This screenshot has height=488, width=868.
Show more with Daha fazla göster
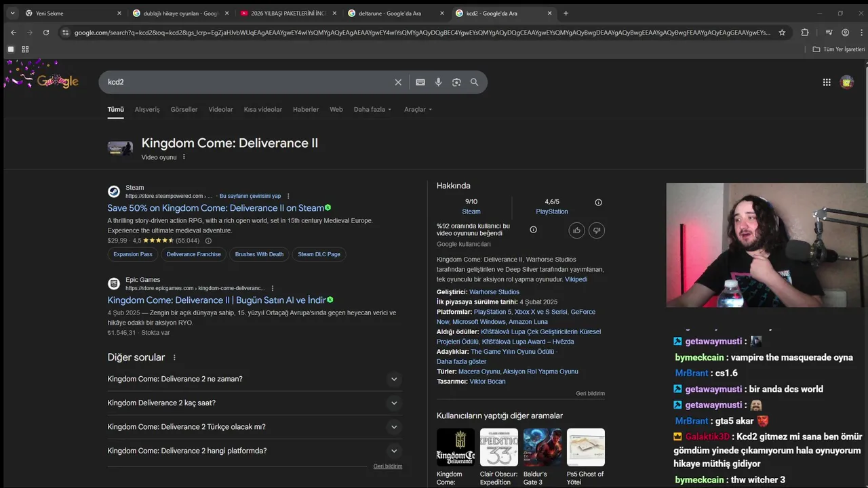coord(461,361)
